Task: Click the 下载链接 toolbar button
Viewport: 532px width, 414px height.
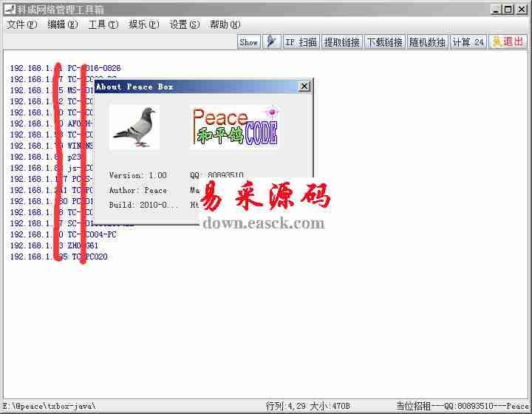Action: (x=384, y=42)
